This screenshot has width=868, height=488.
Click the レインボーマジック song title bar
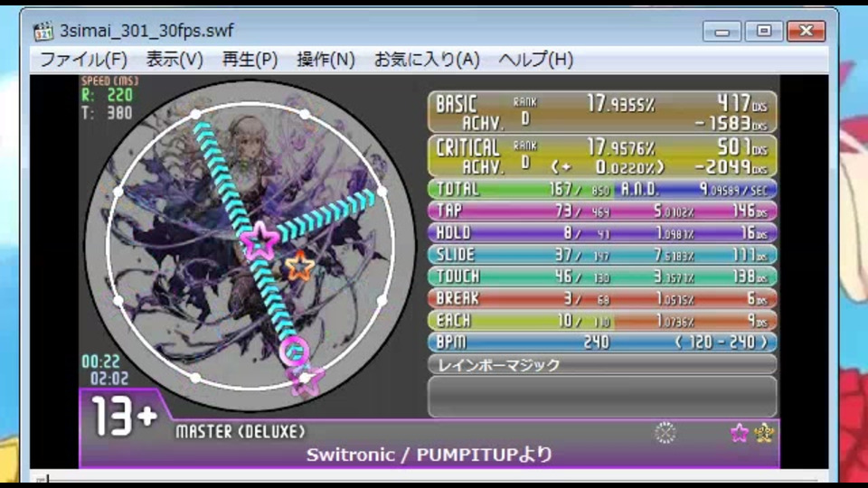click(x=602, y=364)
